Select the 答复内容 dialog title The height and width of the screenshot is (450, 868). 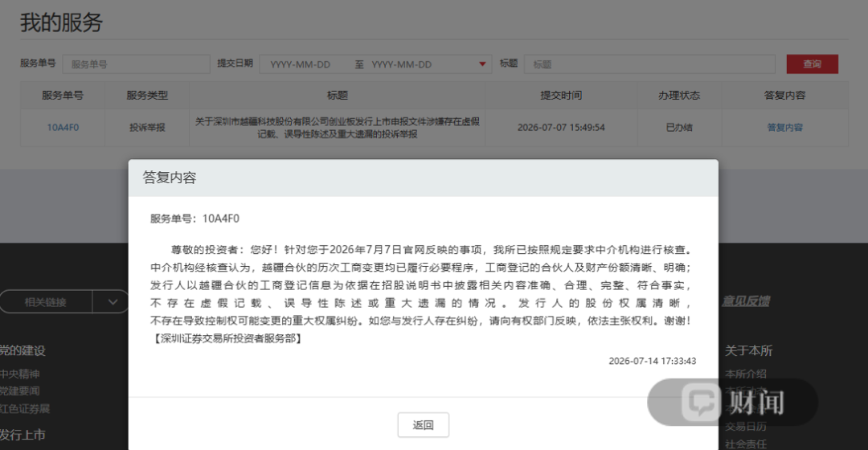(170, 178)
